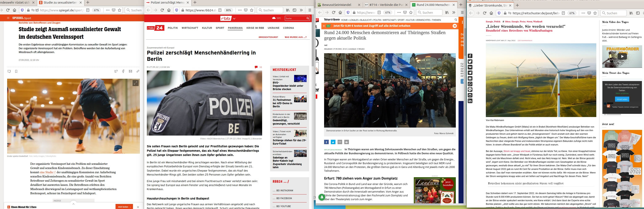
Task: Open page actions menu in reitschuster window
Action: pyautogui.click(x=583, y=13)
